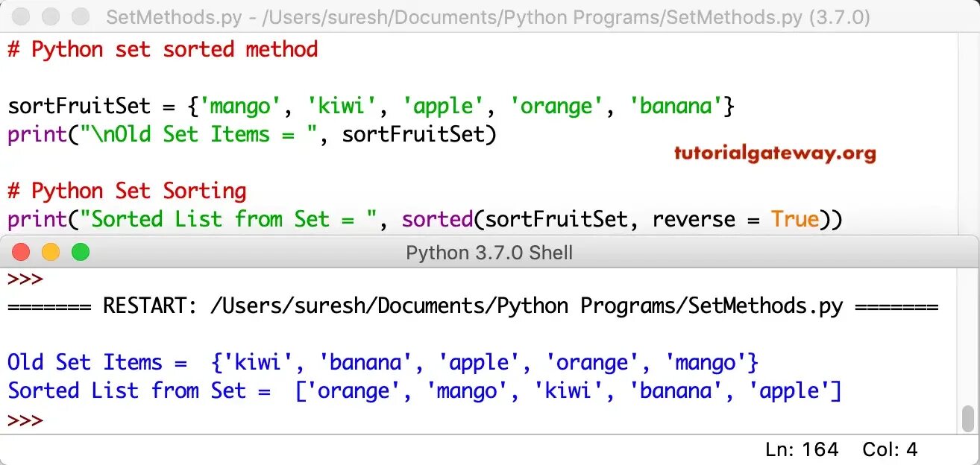Click the '# Python set sorted method' comment
The height and width of the screenshot is (465, 980).
point(163,50)
